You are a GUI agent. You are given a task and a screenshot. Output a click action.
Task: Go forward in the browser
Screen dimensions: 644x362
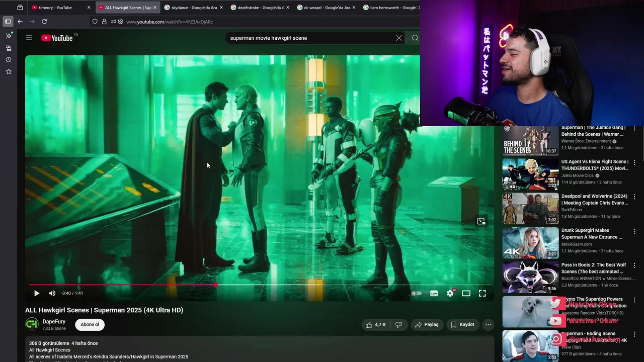pos(32,22)
